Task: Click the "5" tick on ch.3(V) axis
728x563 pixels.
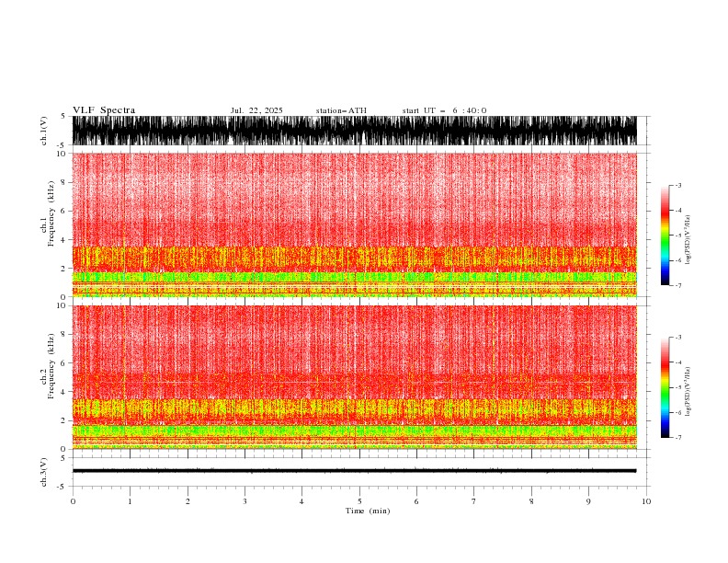Action: tap(63, 458)
